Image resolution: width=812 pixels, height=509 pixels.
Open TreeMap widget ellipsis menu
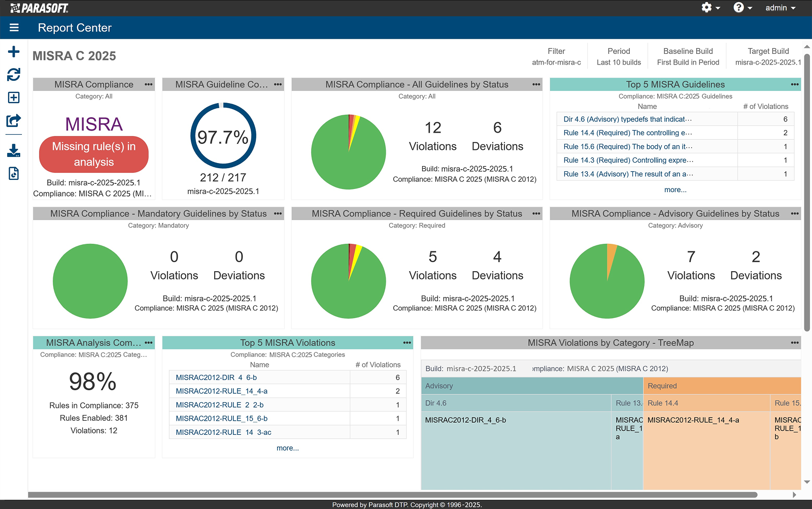pos(795,342)
